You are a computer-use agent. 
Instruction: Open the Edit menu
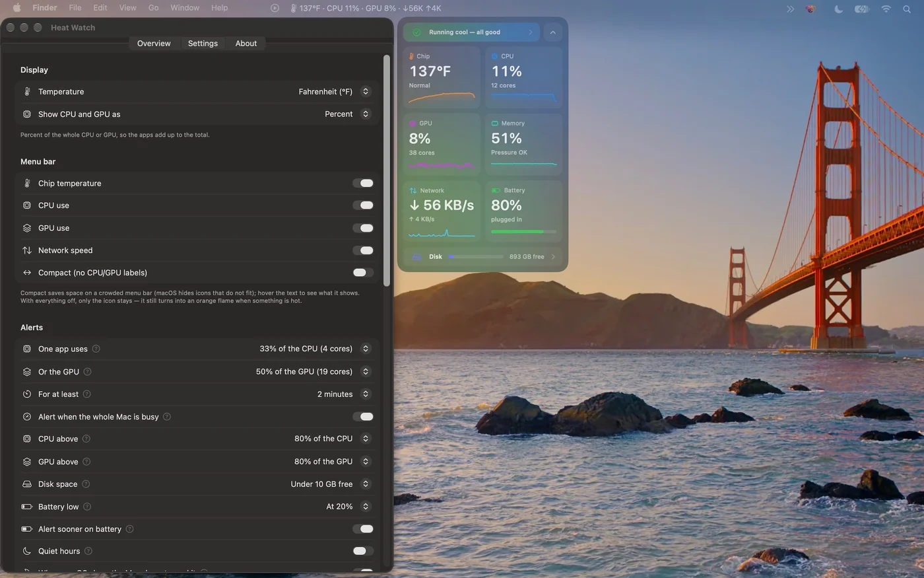(100, 8)
